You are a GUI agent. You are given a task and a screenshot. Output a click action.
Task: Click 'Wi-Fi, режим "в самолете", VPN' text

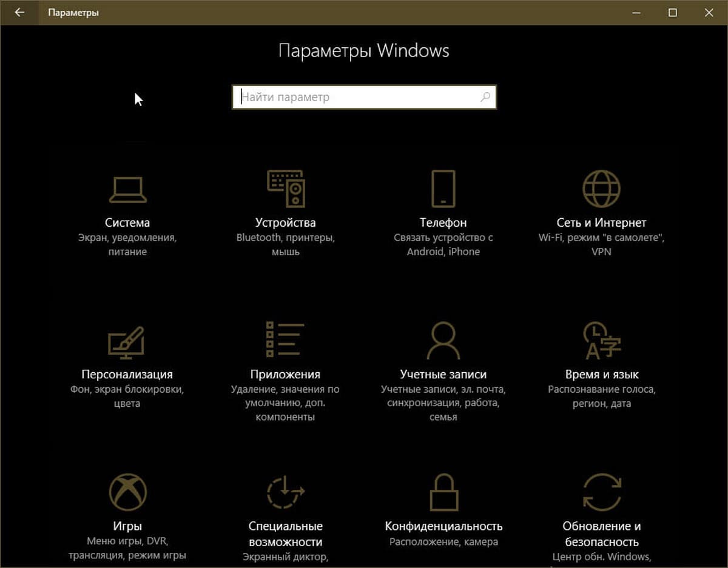click(x=601, y=244)
